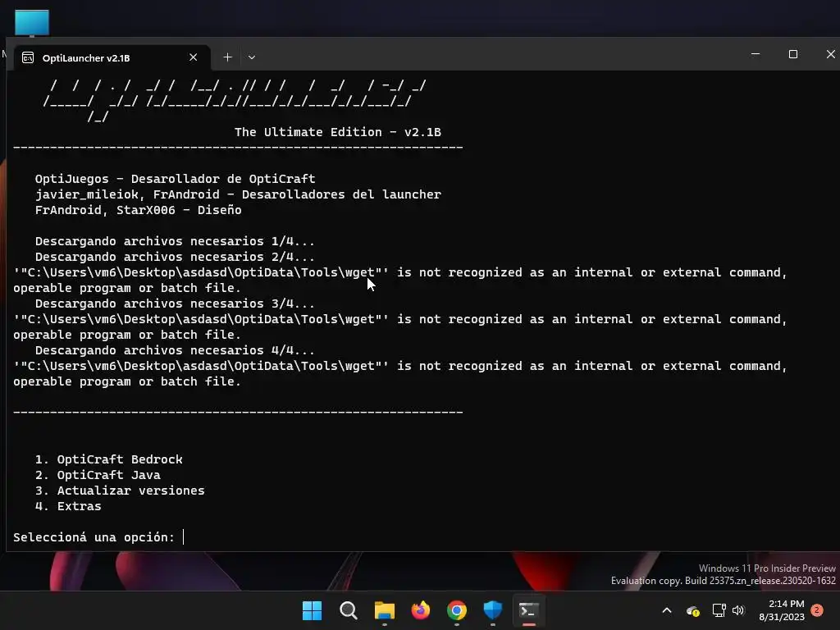840x630 pixels.
Task: Open taskbar Search
Action: (348, 610)
